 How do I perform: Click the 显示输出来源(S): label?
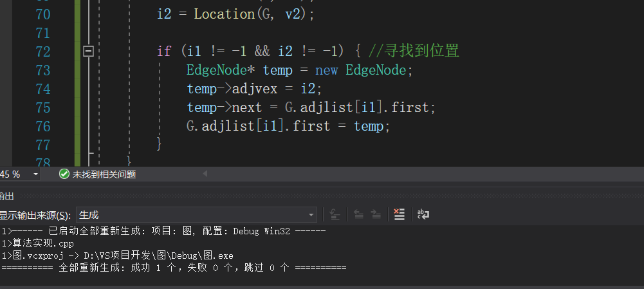pos(35,215)
